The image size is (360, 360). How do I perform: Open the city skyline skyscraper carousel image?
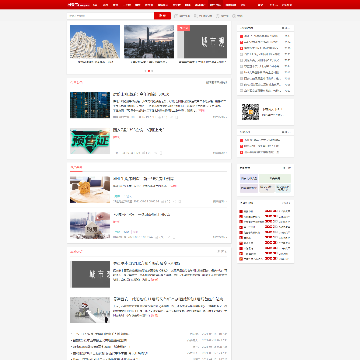[x=149, y=42]
